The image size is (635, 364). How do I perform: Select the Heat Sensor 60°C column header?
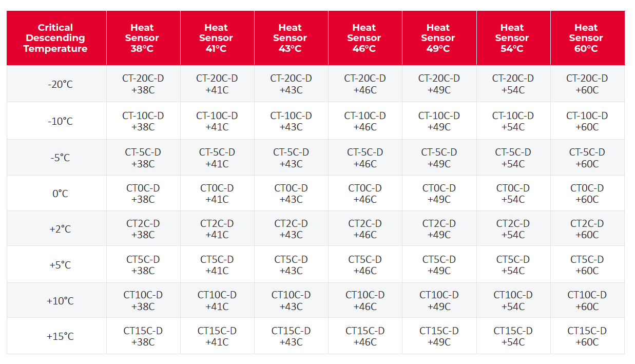(x=586, y=38)
